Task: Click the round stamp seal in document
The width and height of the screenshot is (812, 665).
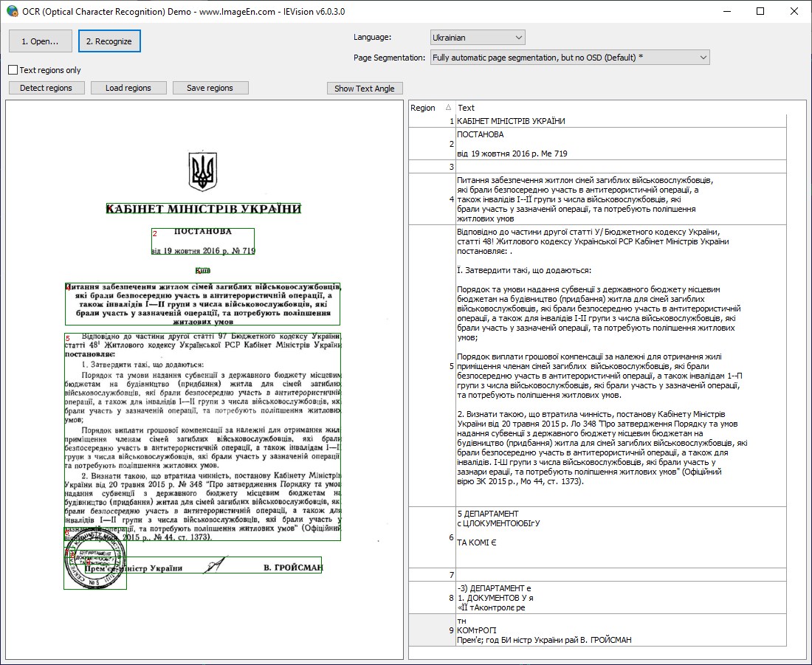Action: (x=94, y=559)
